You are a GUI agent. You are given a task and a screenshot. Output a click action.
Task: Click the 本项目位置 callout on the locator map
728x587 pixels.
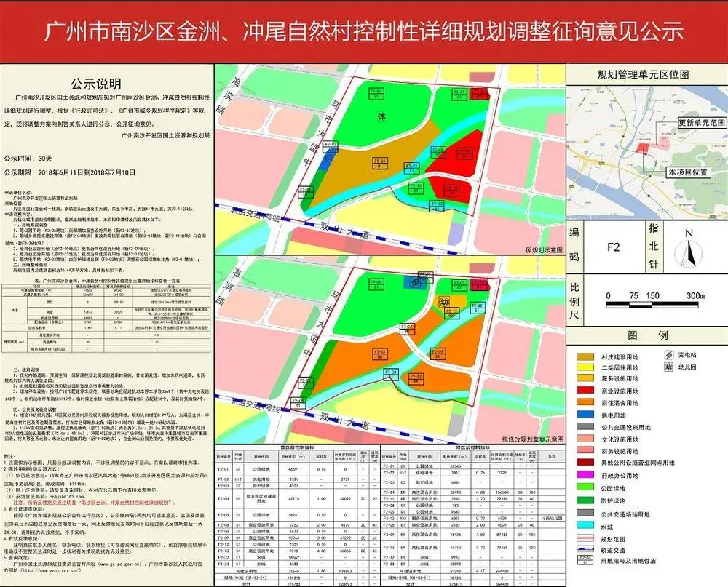[688, 172]
